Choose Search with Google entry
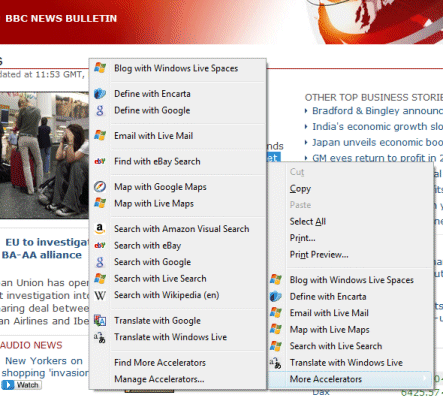 coord(152,262)
